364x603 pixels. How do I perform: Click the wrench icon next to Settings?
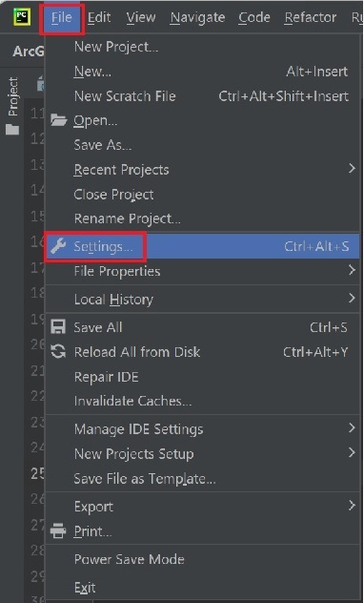coord(58,246)
